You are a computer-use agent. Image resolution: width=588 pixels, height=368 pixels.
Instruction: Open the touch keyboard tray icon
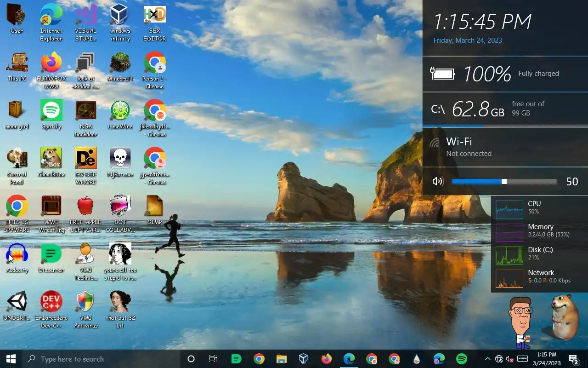(x=522, y=359)
